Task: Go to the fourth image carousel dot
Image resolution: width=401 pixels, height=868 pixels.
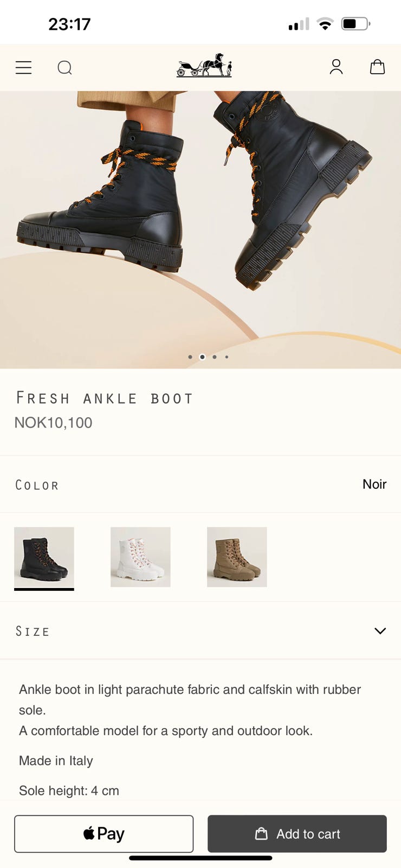Action: [x=227, y=357]
